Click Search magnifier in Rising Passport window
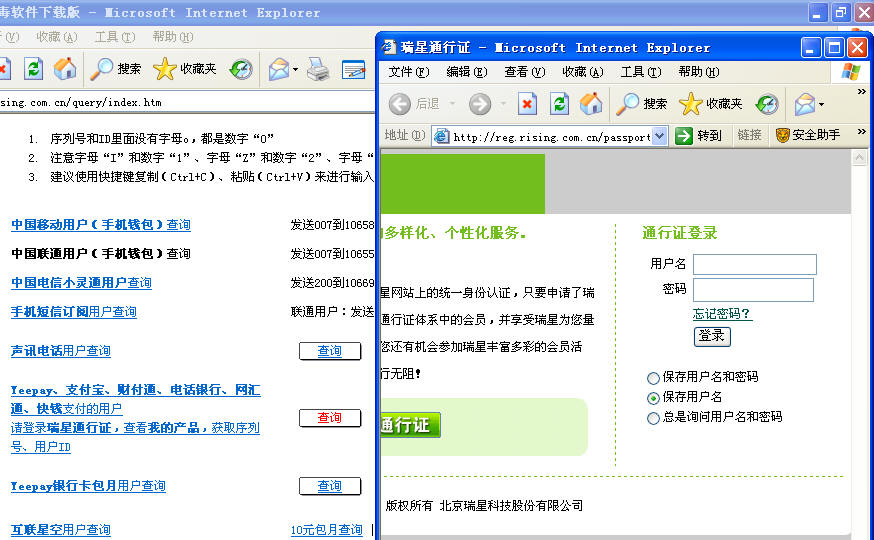Image resolution: width=874 pixels, height=540 pixels. (627, 104)
